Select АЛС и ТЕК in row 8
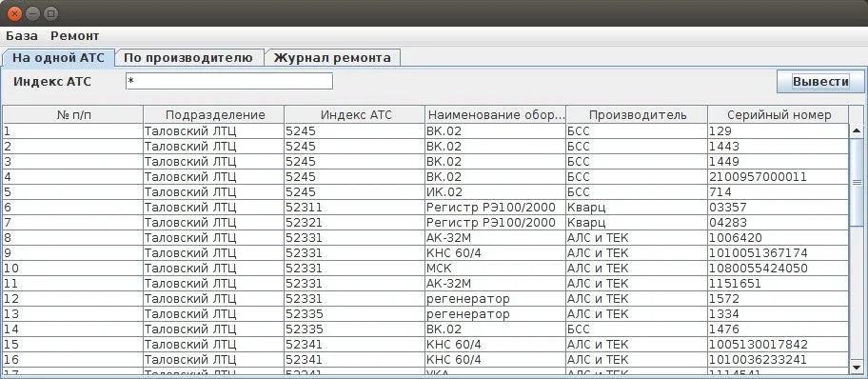The height and width of the screenshot is (379, 868). click(637, 238)
